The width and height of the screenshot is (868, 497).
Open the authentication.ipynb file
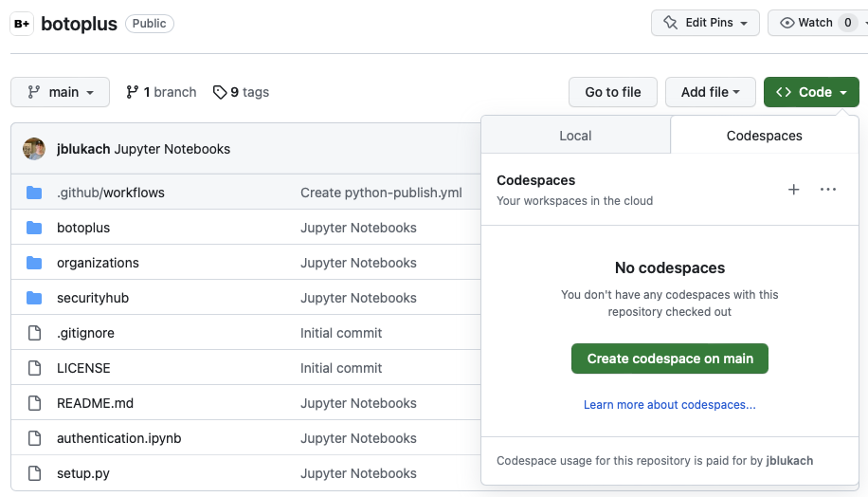click(118, 438)
